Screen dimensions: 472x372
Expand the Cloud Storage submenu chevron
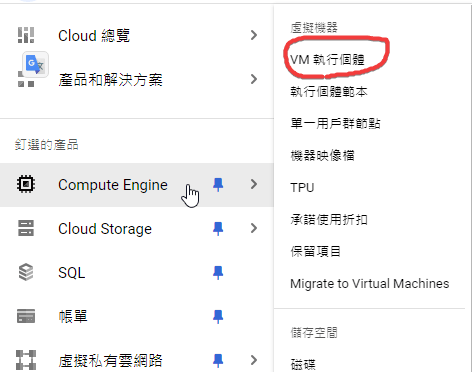coord(254,228)
